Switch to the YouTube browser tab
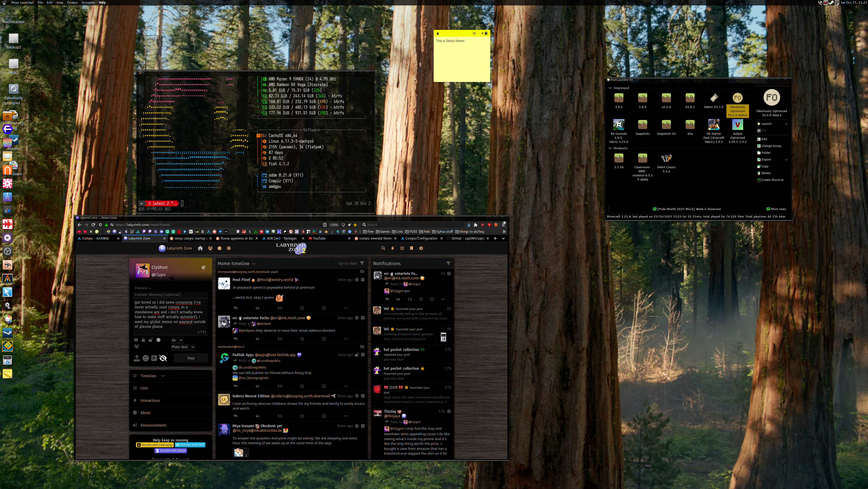 [319, 238]
